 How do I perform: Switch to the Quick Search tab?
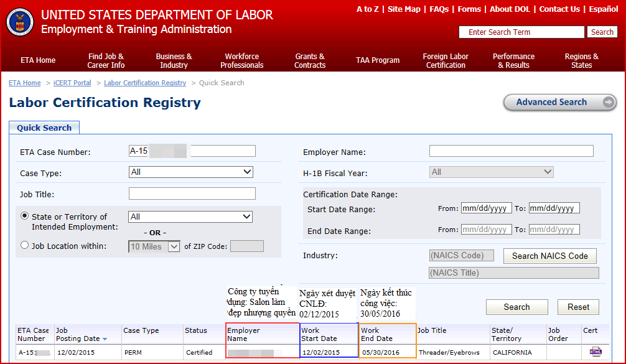tap(44, 128)
